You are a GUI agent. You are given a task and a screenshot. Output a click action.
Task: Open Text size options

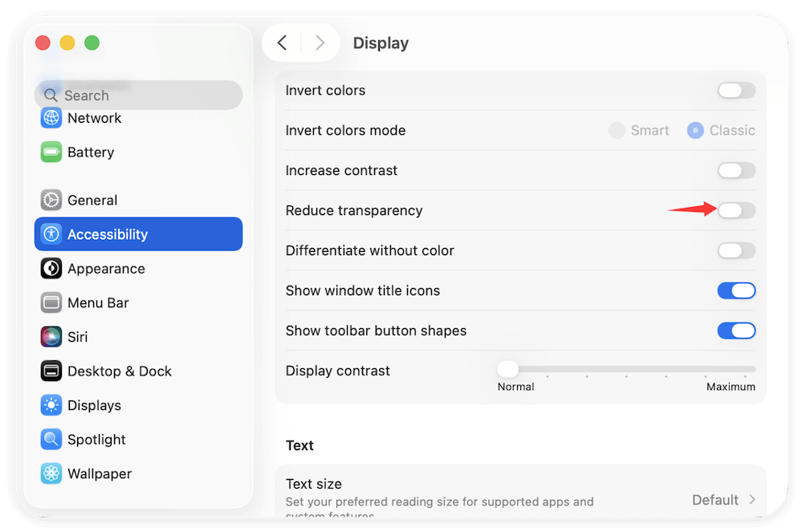[723, 499]
